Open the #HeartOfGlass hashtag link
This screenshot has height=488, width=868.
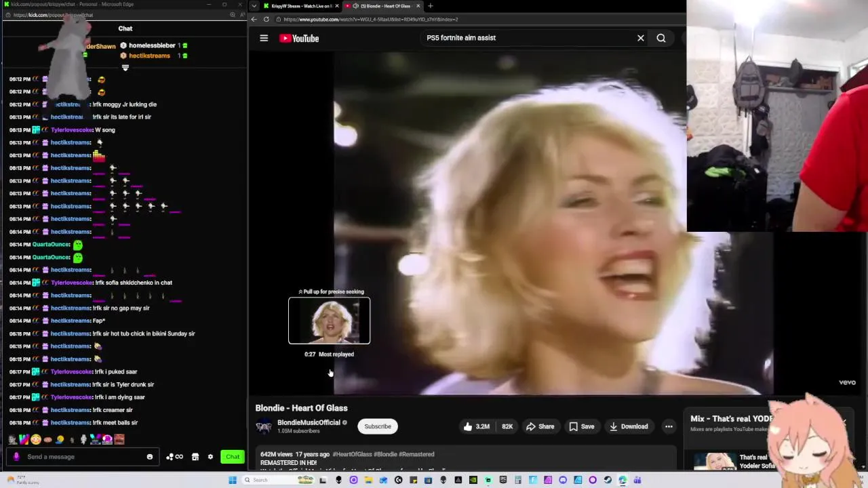pos(352,454)
